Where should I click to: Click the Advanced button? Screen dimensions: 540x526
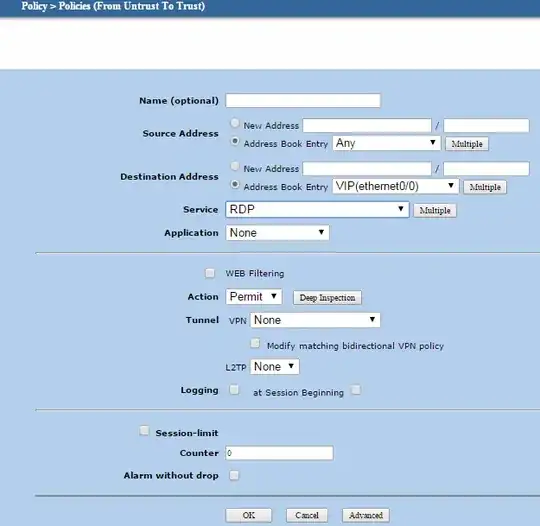366,515
